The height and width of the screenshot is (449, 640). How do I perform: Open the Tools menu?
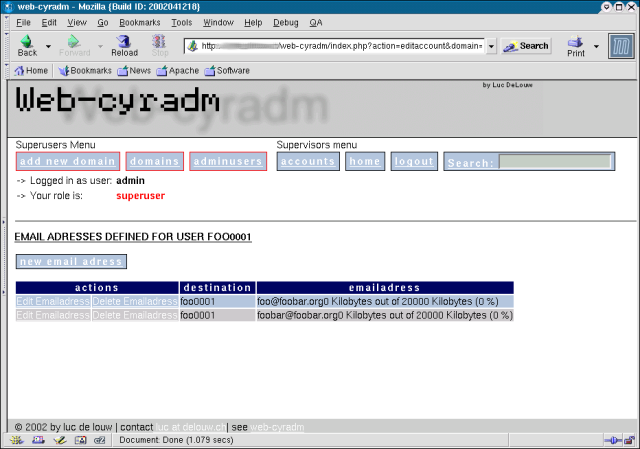pyautogui.click(x=181, y=21)
